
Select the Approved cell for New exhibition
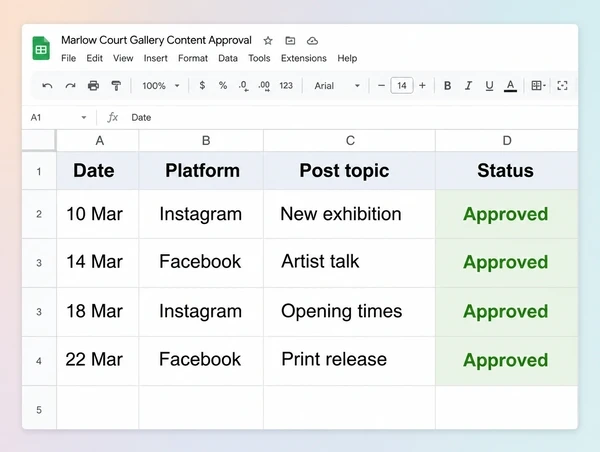coord(507,214)
